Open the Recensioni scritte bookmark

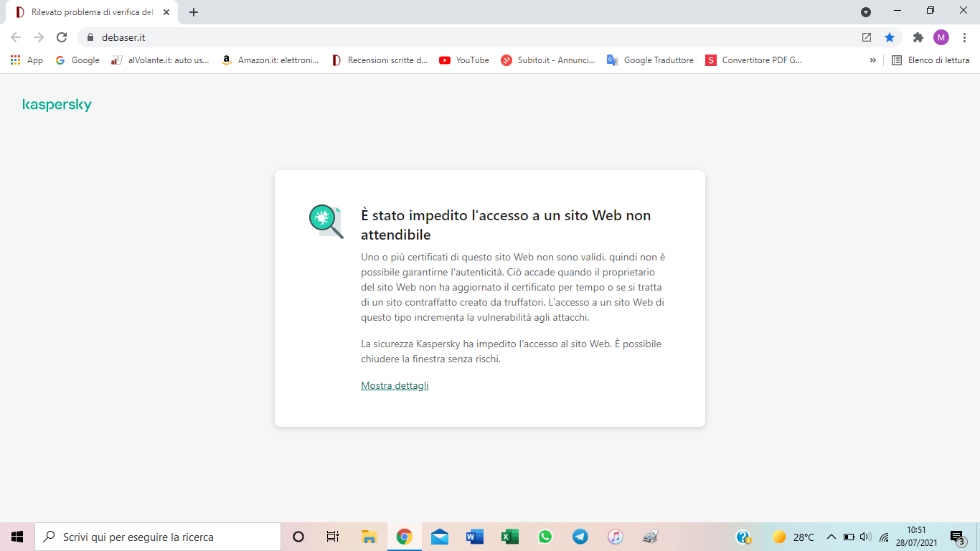(380, 60)
